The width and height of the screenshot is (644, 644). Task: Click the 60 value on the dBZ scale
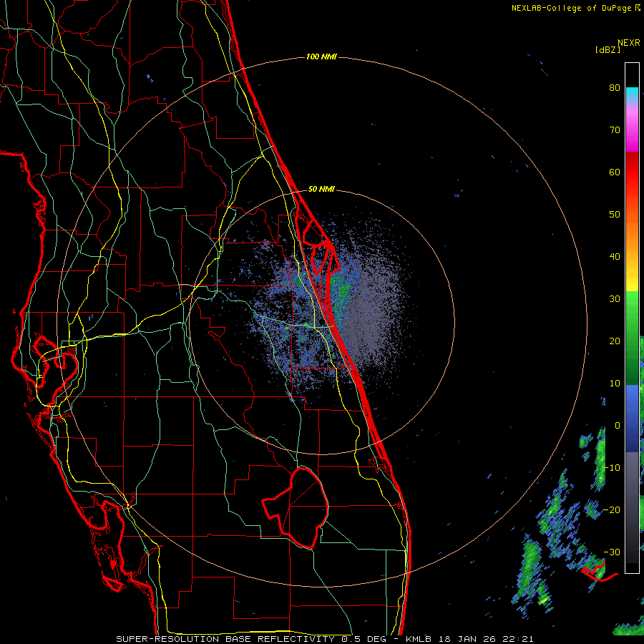(x=615, y=172)
